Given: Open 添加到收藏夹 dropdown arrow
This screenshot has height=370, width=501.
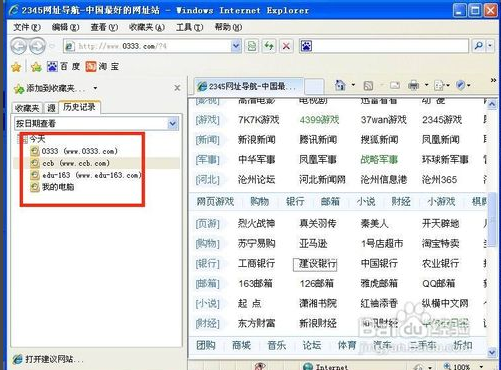Looking at the screenshot, I should pos(95,88).
